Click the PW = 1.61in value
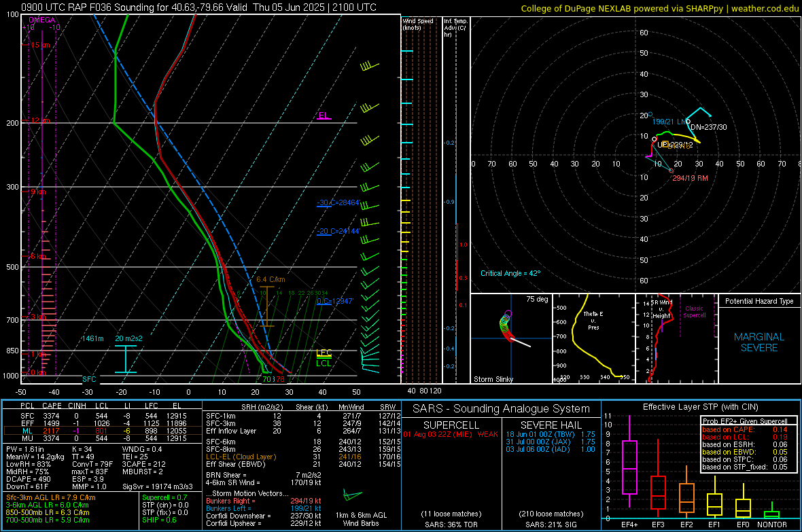802x532 pixels. click(27, 449)
